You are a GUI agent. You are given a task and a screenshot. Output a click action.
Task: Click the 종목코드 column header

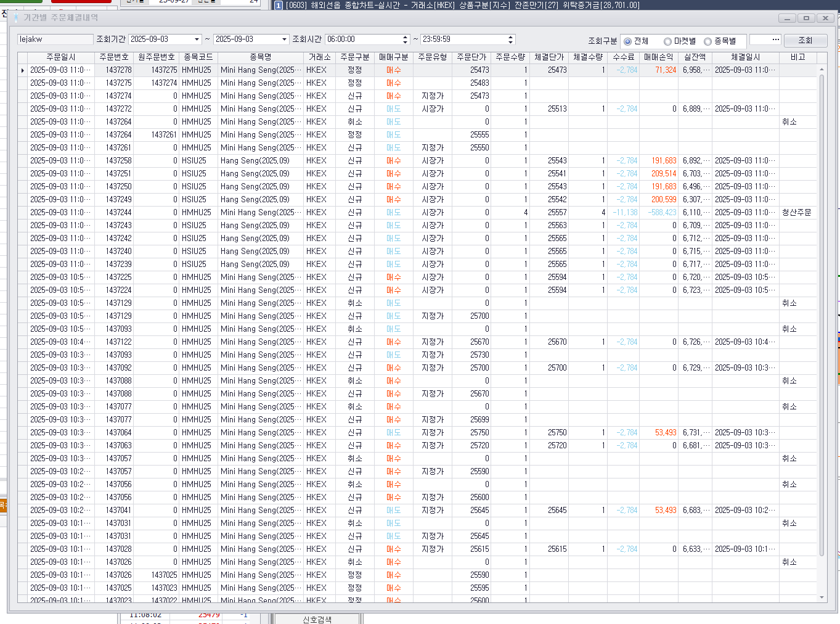[198, 57]
